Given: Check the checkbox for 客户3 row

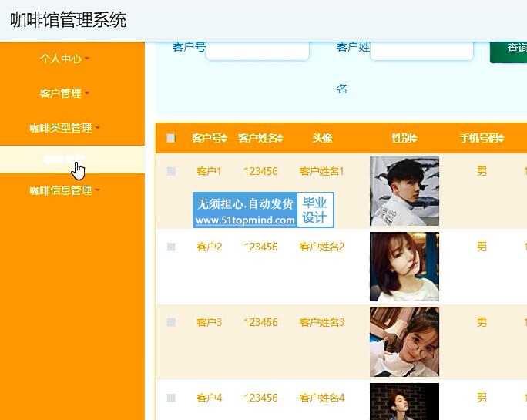Looking at the screenshot, I should 171,322.
